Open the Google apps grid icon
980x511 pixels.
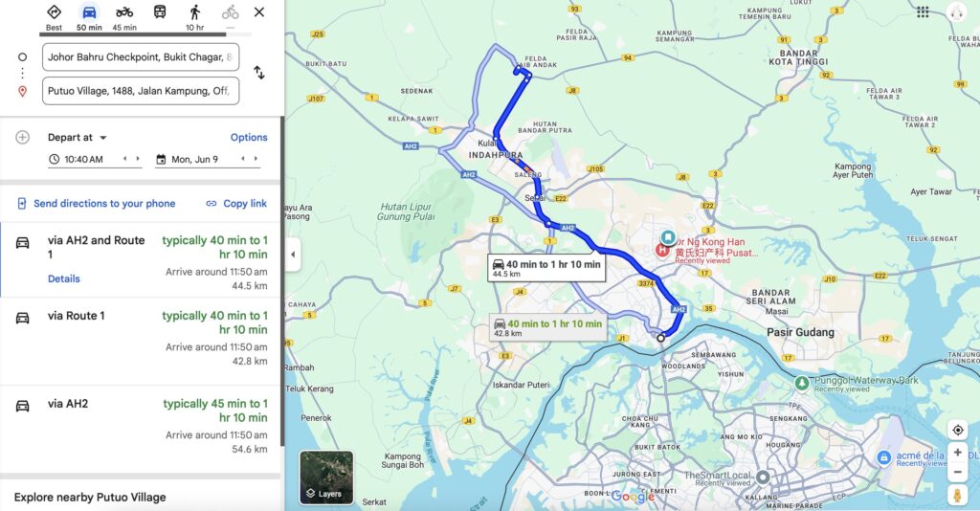(923, 11)
